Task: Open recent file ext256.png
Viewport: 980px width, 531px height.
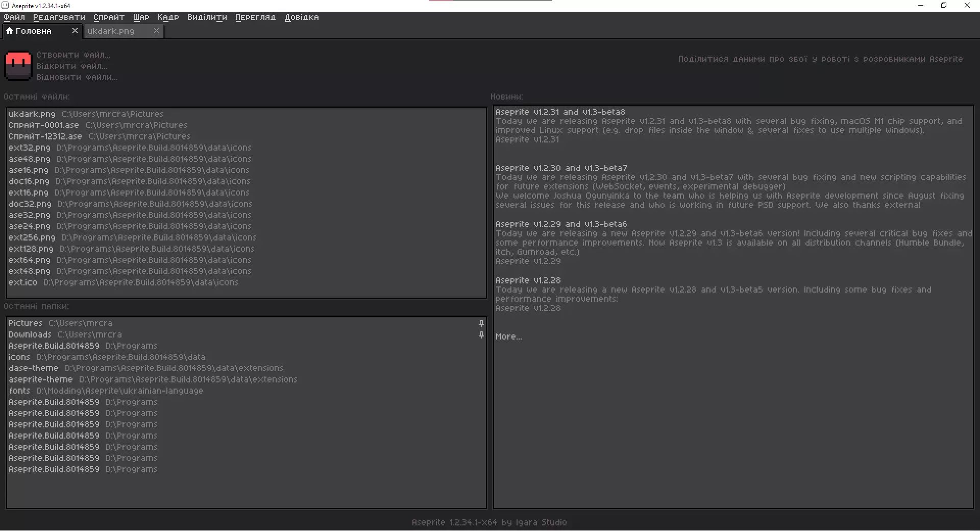Action: point(247,238)
